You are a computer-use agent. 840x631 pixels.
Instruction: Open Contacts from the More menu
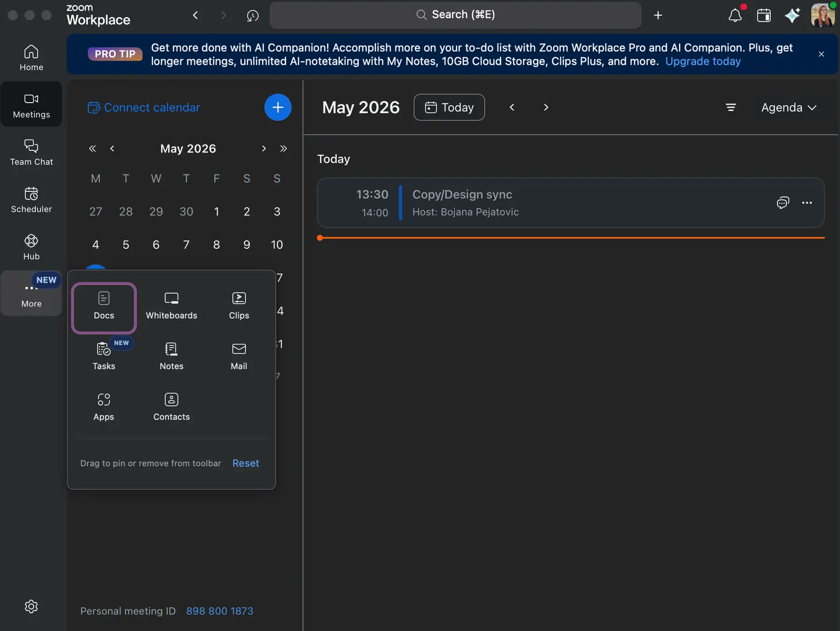point(171,407)
